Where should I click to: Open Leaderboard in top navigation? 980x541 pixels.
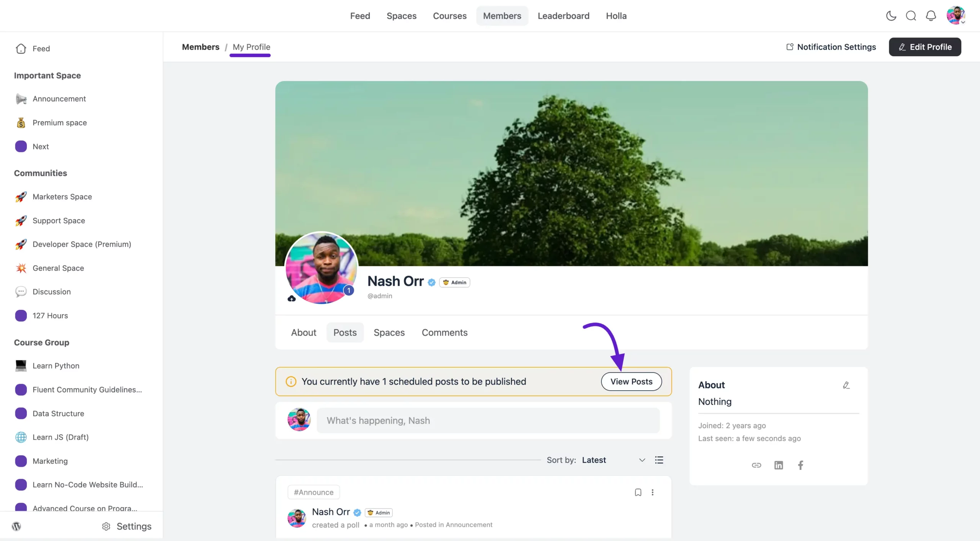click(563, 16)
